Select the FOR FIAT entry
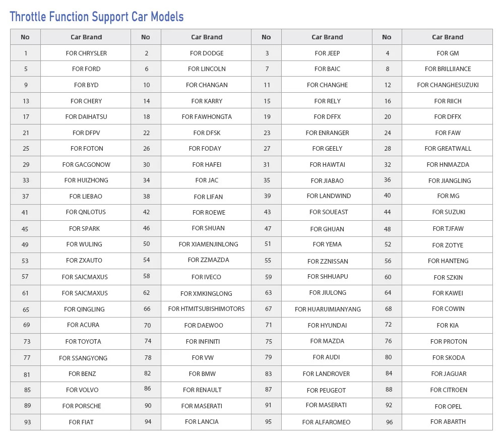Viewport: 504px width, 440px height. (81, 422)
